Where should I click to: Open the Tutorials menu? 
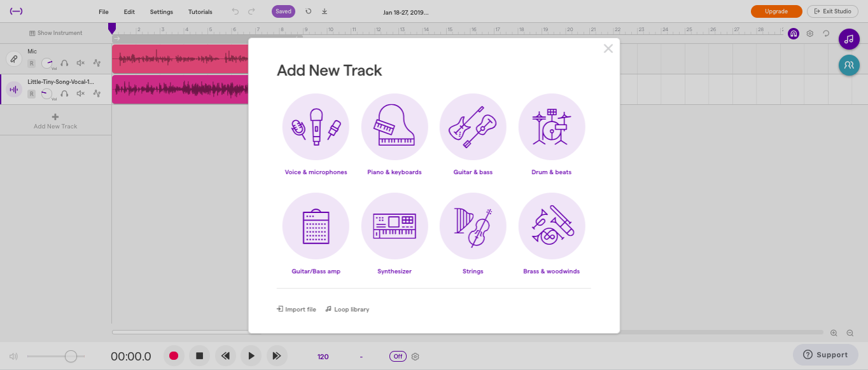[x=200, y=11]
